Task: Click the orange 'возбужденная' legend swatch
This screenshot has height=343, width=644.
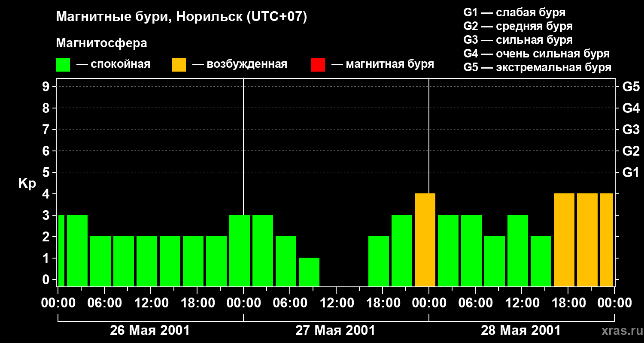Action: 179,65
